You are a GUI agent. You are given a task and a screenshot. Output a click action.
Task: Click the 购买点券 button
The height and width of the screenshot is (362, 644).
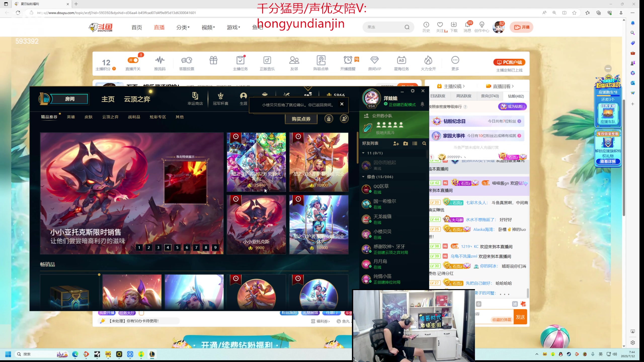click(x=301, y=119)
